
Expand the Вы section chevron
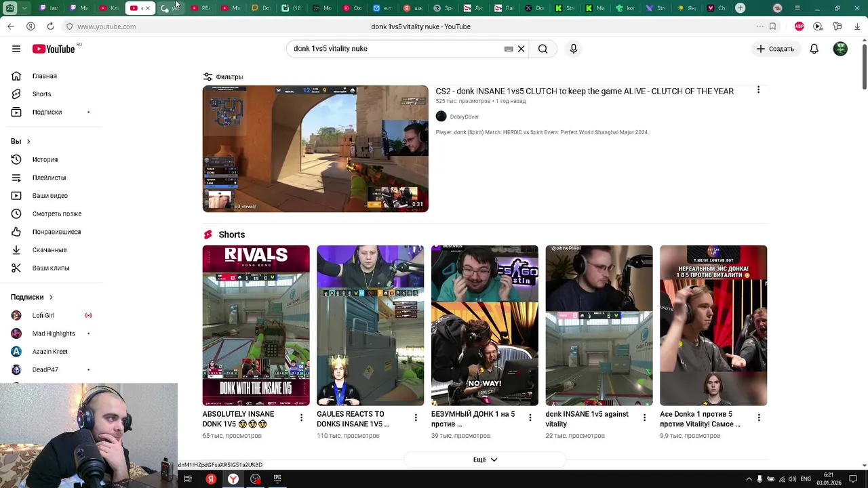point(28,141)
